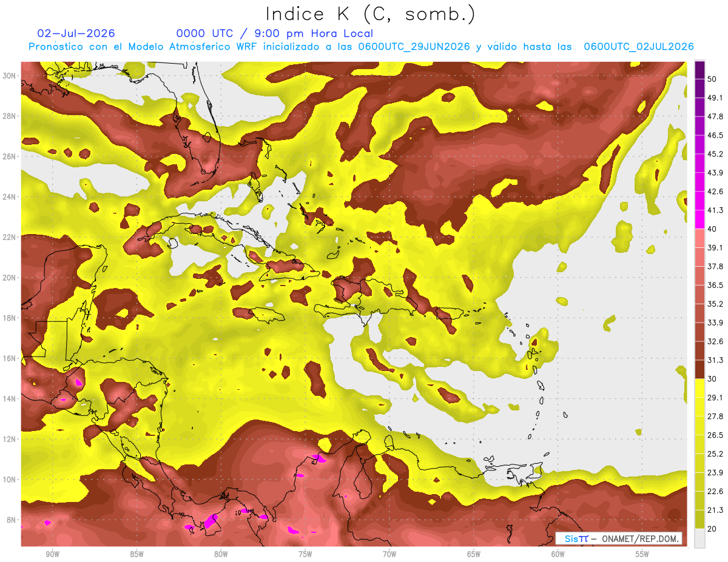Click the legend value "25.2"
The image size is (728, 562).
(x=715, y=454)
